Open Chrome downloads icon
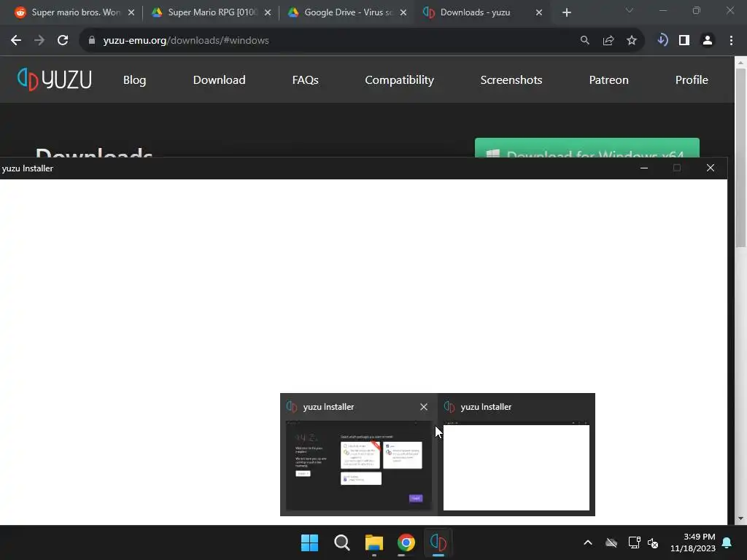The image size is (747, 560). (662, 40)
